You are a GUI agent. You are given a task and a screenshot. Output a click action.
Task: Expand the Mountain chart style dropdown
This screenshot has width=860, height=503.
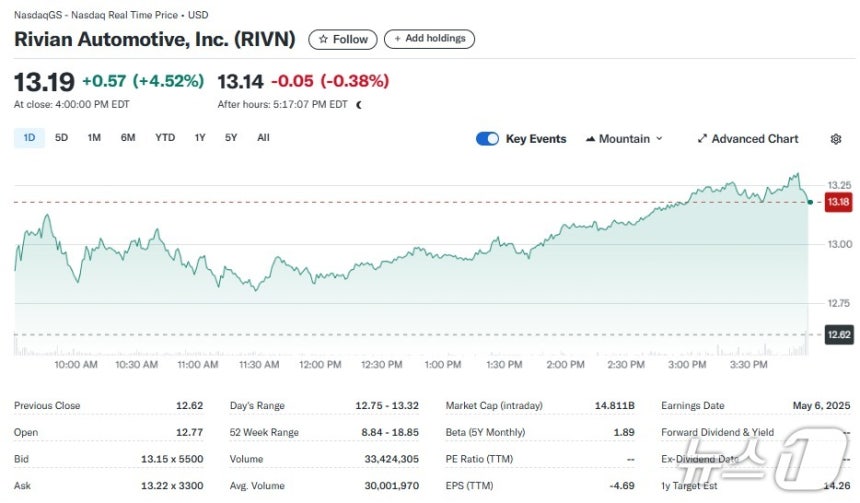624,139
